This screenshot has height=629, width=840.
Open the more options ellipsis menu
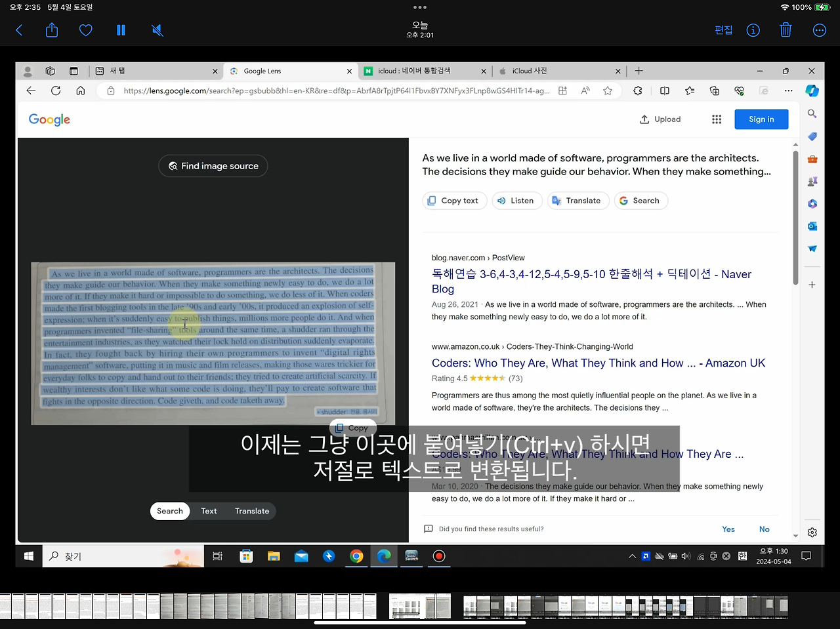pos(820,30)
